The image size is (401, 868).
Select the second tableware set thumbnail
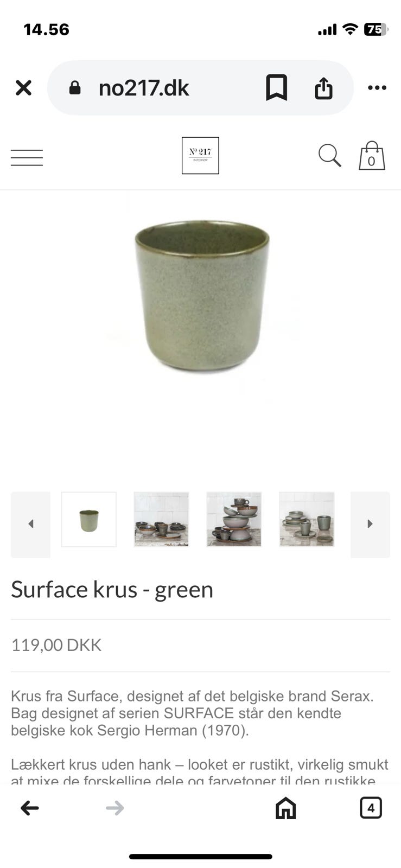[161, 519]
